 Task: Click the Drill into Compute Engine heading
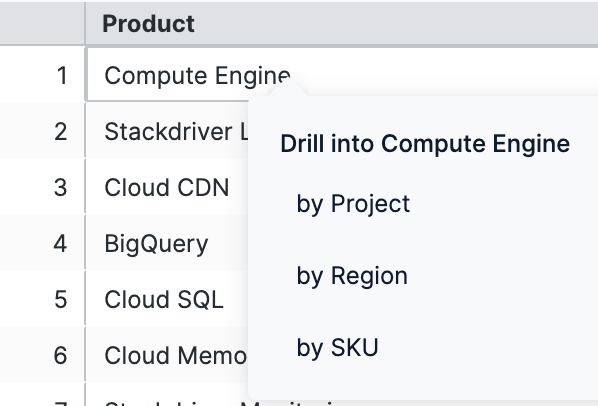coord(425,144)
